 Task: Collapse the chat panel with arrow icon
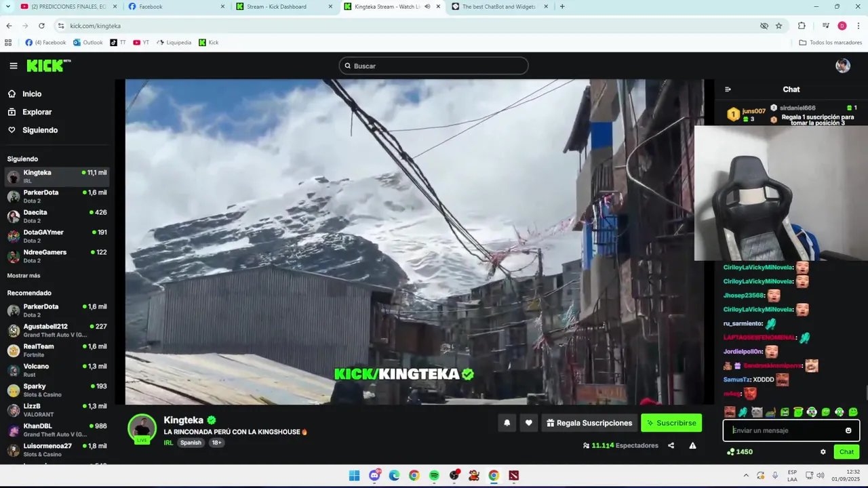(728, 89)
